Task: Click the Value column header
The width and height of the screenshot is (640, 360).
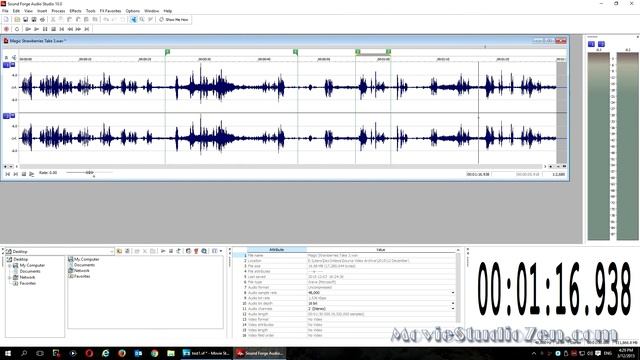Action: pos(381,249)
